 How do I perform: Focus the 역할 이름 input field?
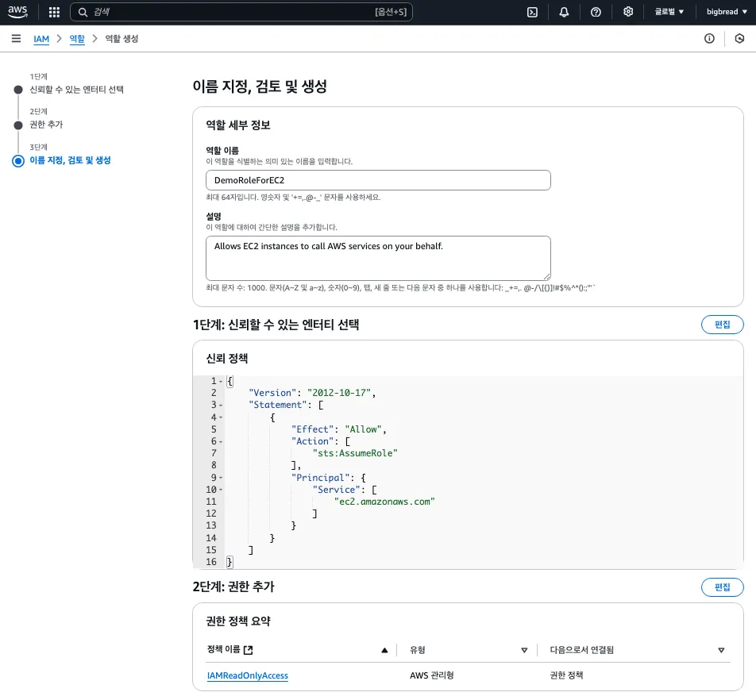378,180
